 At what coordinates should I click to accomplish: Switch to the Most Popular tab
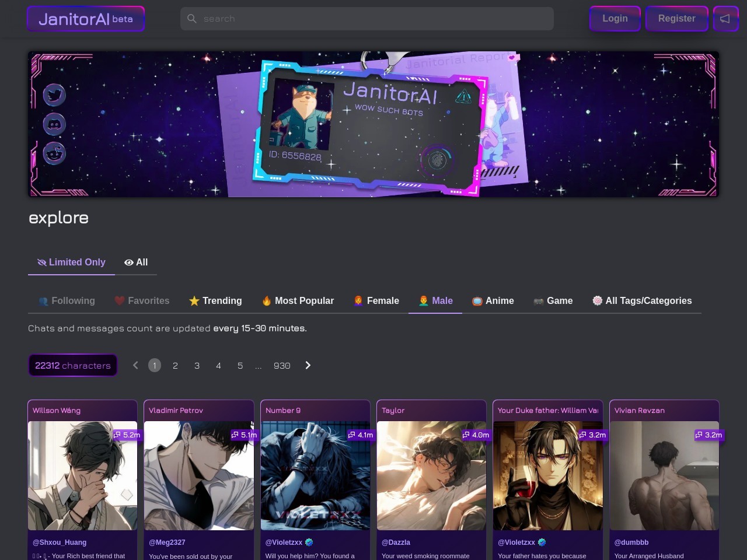298,301
